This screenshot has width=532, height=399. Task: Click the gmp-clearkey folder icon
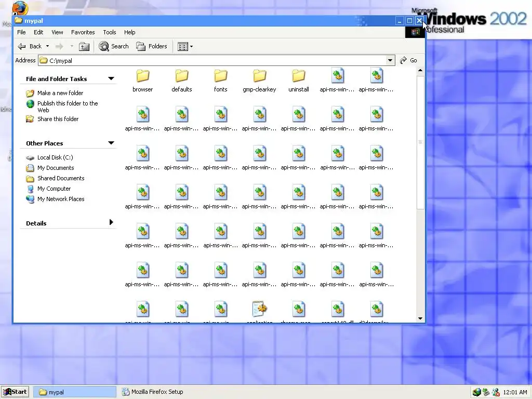tap(260, 76)
